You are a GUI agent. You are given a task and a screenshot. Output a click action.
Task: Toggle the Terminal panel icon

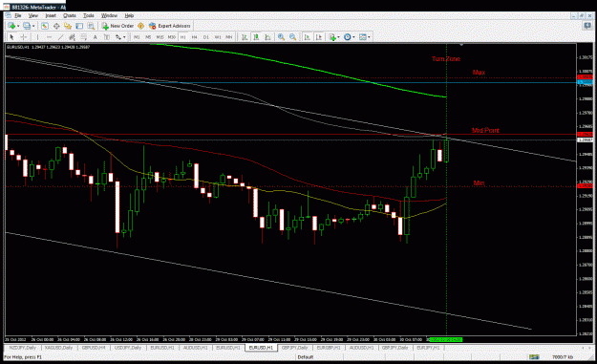79,26
